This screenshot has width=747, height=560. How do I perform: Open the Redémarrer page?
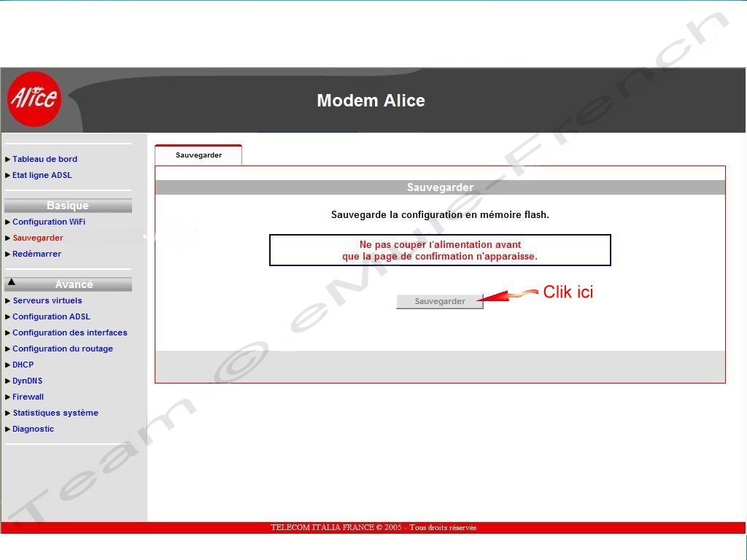pos(36,254)
